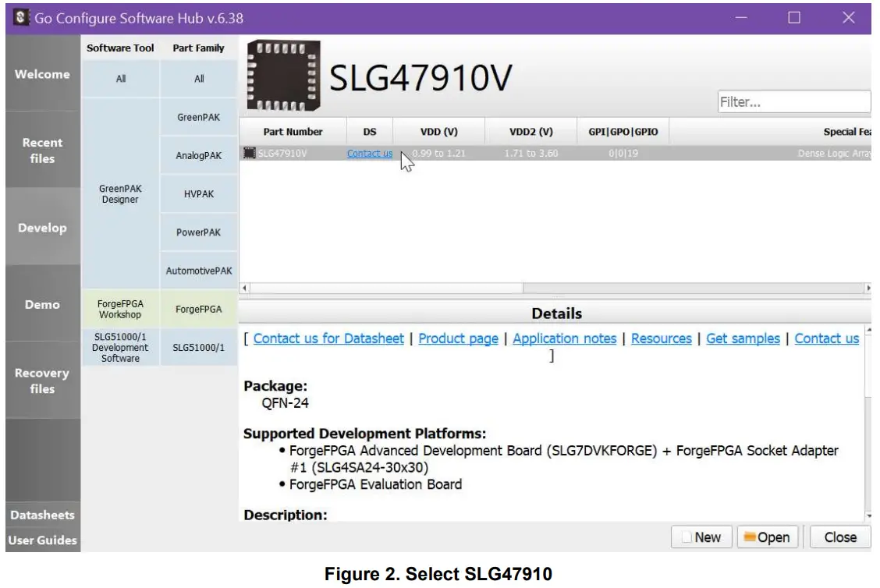This screenshot has height=588, width=880.
Task: Open Datasheets from sidebar
Action: pos(43,515)
